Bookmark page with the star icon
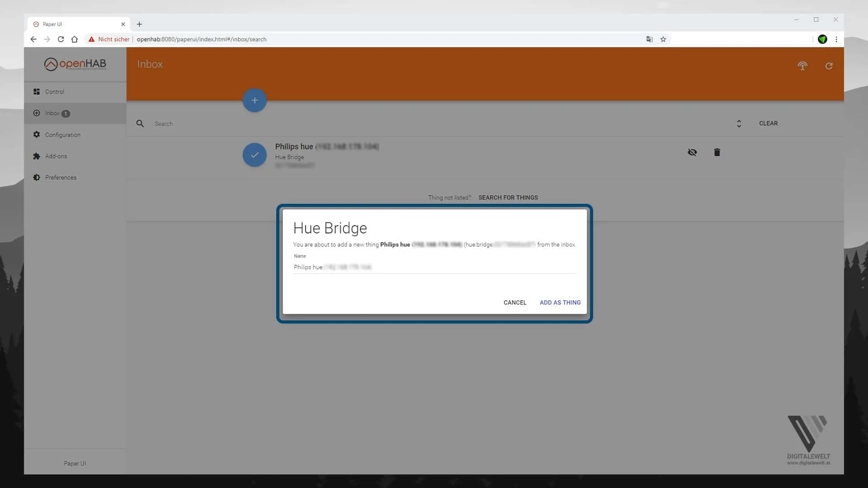 [x=663, y=39]
